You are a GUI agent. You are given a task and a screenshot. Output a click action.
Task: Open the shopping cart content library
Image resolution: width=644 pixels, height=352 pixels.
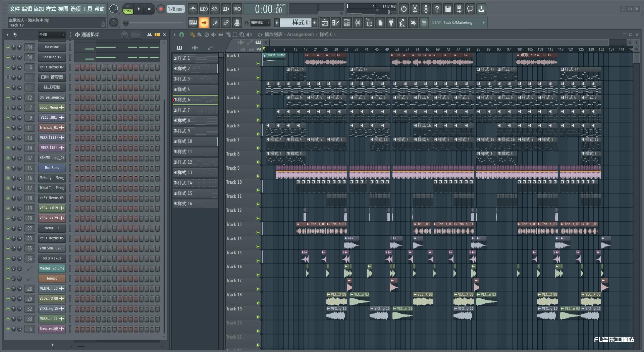coord(424,23)
